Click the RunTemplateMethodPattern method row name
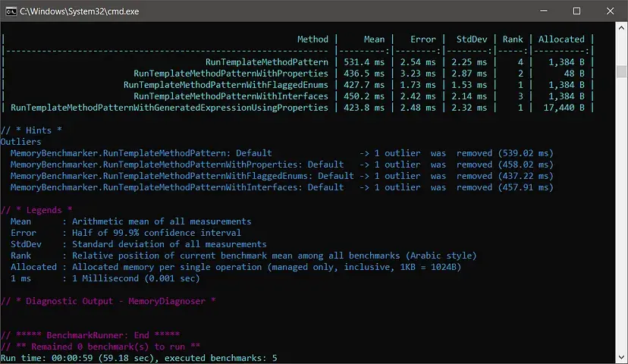This screenshot has width=628, height=364. (267, 62)
